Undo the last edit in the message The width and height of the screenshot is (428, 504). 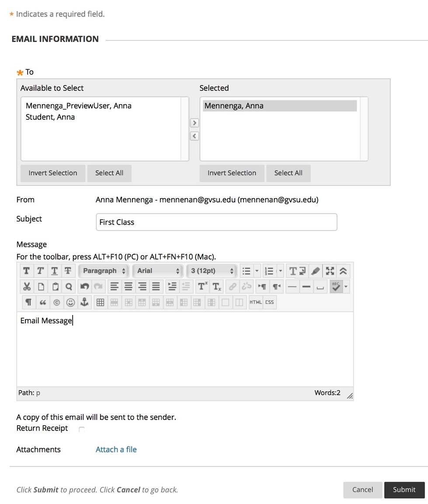pyautogui.click(x=85, y=287)
